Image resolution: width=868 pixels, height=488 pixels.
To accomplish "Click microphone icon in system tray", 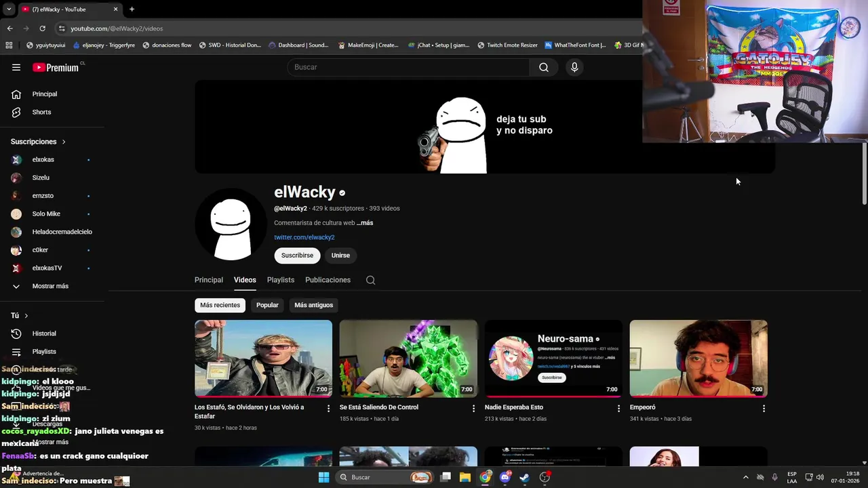I will (x=774, y=477).
